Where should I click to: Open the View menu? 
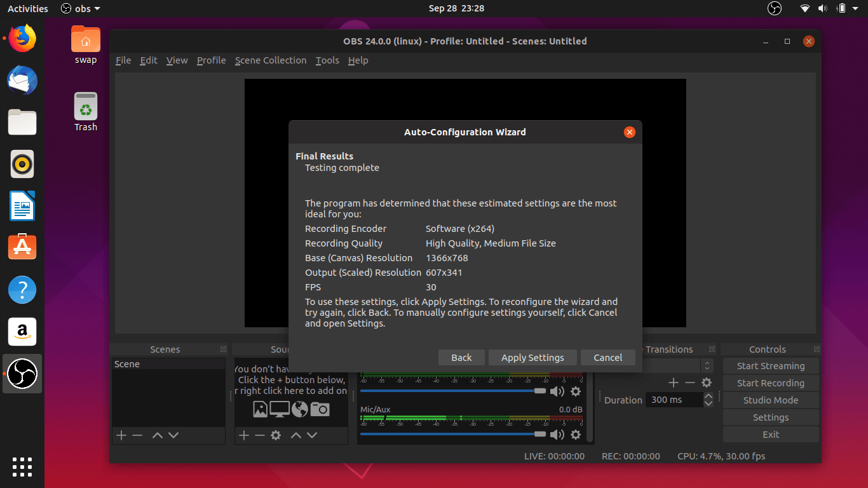click(x=177, y=60)
